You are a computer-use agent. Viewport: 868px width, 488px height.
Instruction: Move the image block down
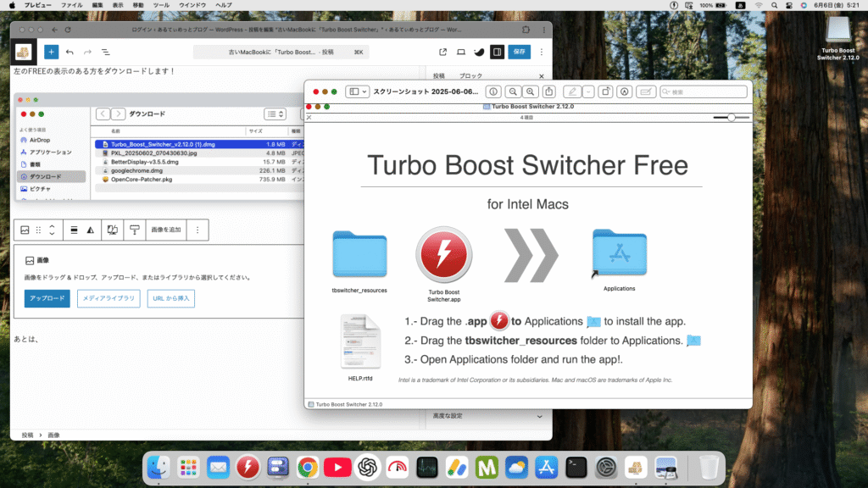(52, 234)
